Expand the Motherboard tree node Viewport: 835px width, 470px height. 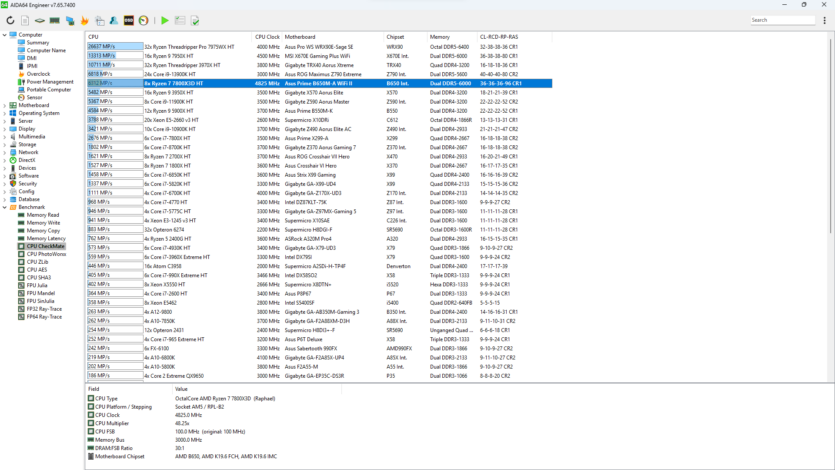pyautogui.click(x=5, y=105)
